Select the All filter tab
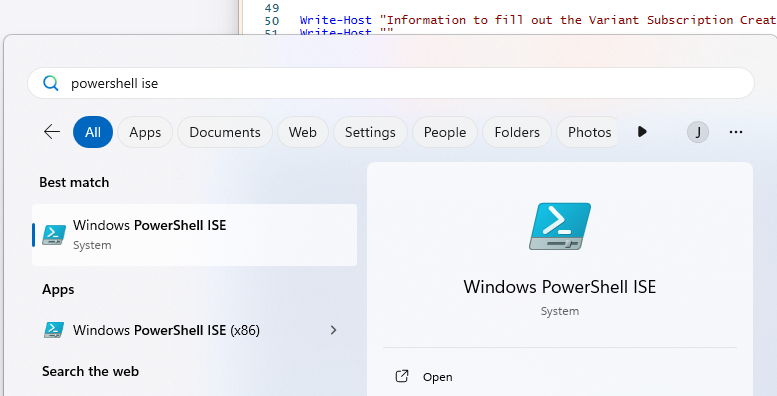The width and height of the screenshot is (777, 396). (x=93, y=132)
